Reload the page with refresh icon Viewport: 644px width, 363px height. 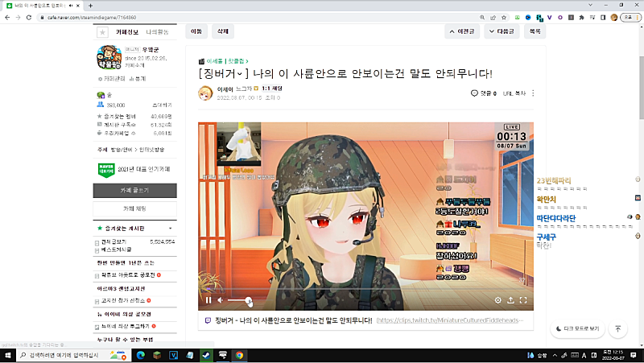(29, 17)
